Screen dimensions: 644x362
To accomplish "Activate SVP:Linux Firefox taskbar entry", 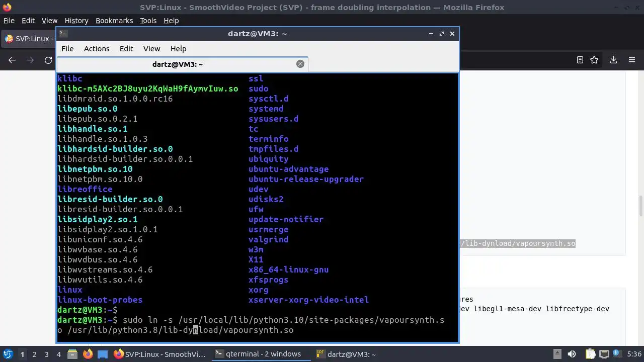I will coord(159,354).
